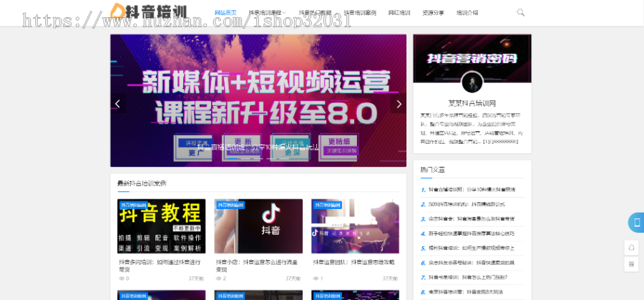Viewport: 644px width, 300px height.
Task: Go to previous carousel slide arrow
Action: tap(117, 104)
